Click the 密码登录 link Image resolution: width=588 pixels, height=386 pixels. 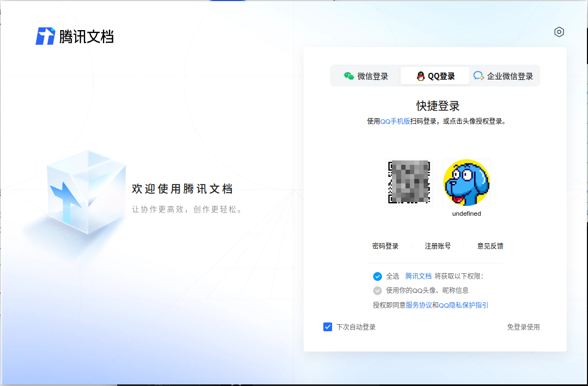385,246
